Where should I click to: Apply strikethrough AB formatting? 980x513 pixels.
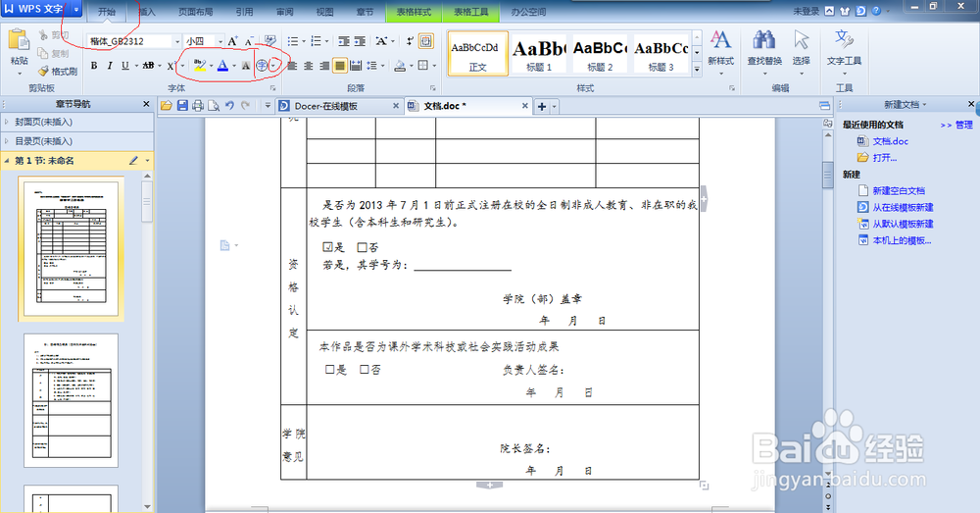pos(148,66)
